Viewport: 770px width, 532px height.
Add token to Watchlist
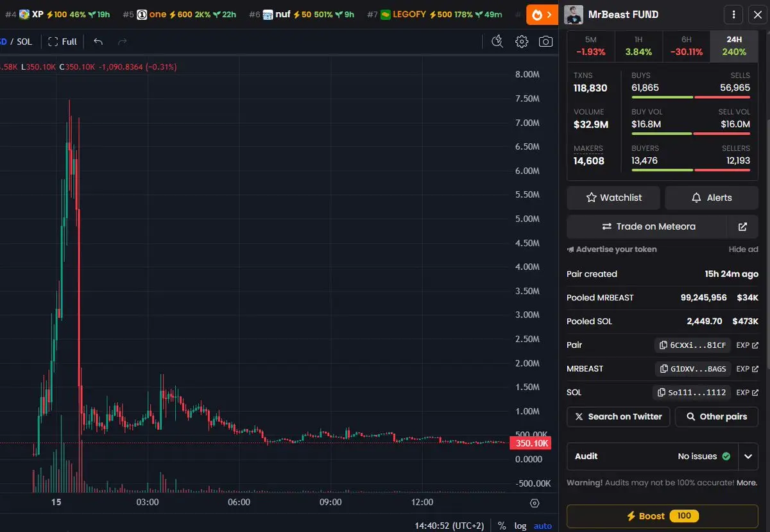pyautogui.click(x=613, y=198)
